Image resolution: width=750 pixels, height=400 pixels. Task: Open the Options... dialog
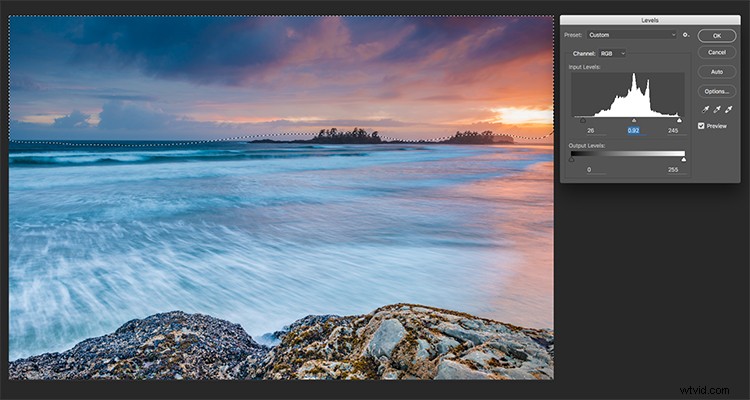[717, 91]
